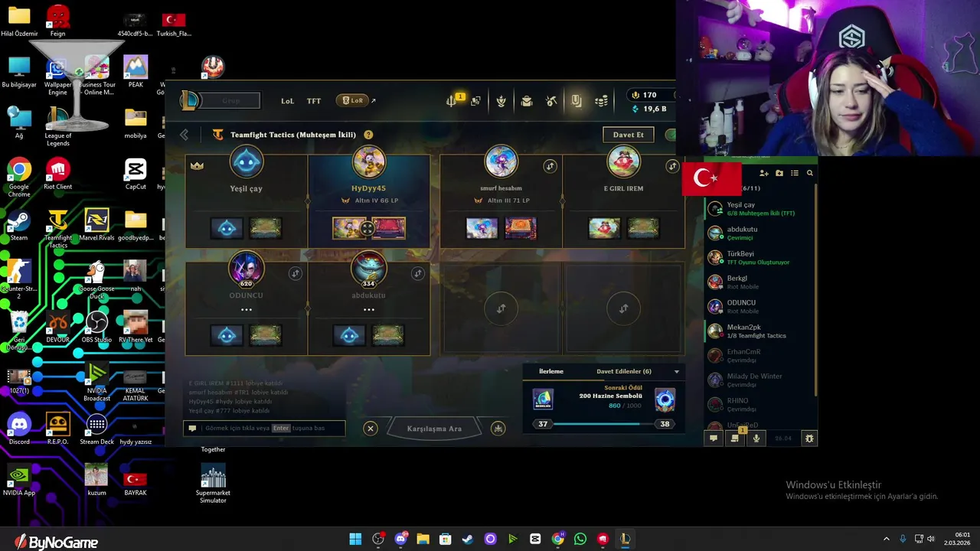
Task: Click swap icon on abdukutu card
Action: click(418, 273)
